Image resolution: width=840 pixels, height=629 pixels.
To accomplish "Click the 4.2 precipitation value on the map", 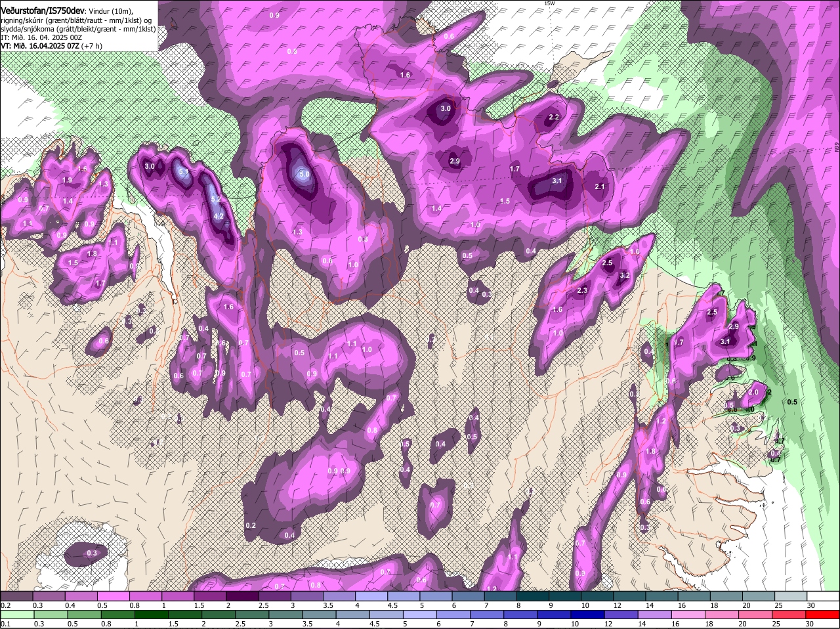I will 219,216.
